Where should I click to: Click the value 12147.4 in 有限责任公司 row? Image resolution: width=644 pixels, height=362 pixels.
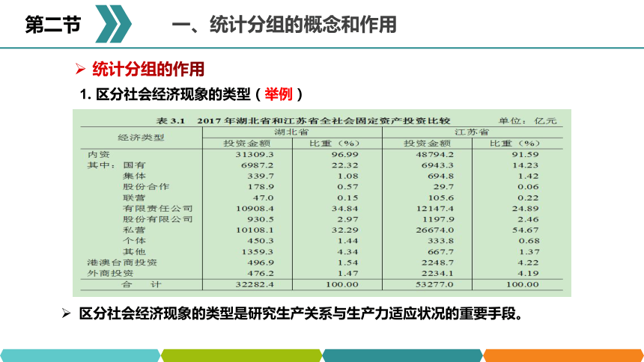[434, 209]
